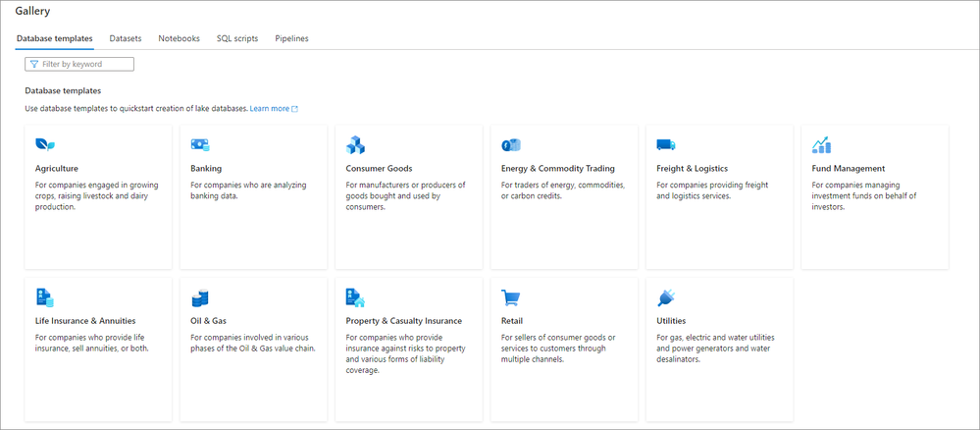Click the Fund Management chart icon
This screenshot has height=430, width=980.
point(821,145)
